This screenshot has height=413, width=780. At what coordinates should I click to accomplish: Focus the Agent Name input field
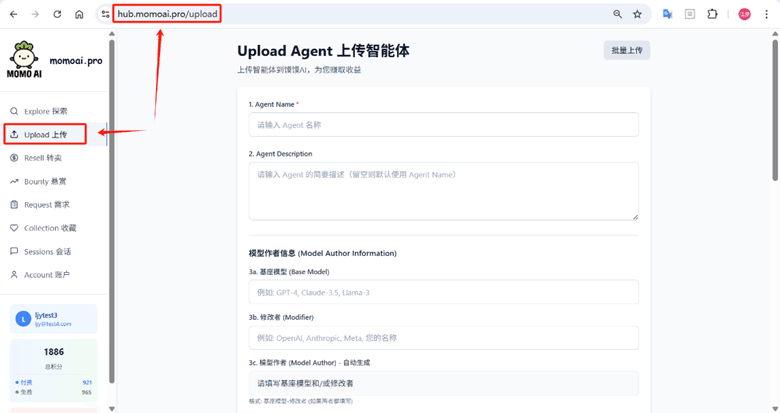click(443, 125)
